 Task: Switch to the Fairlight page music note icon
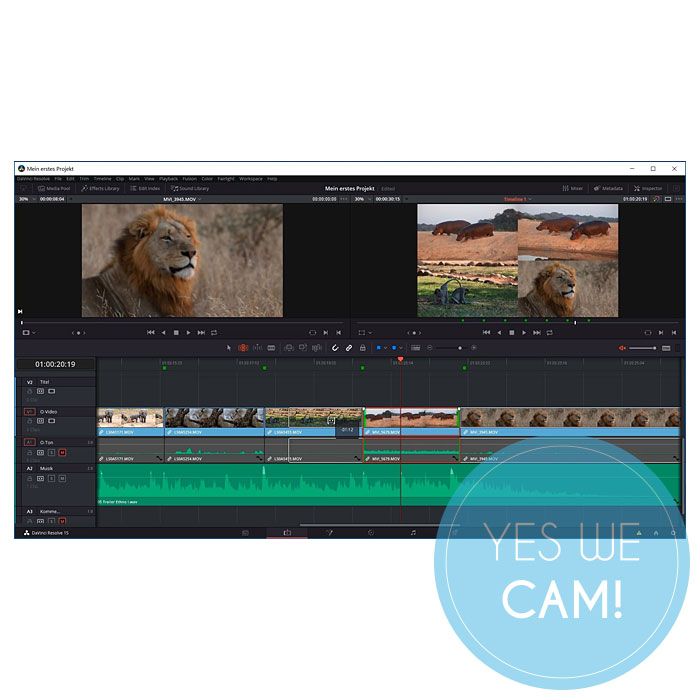pos(413,533)
